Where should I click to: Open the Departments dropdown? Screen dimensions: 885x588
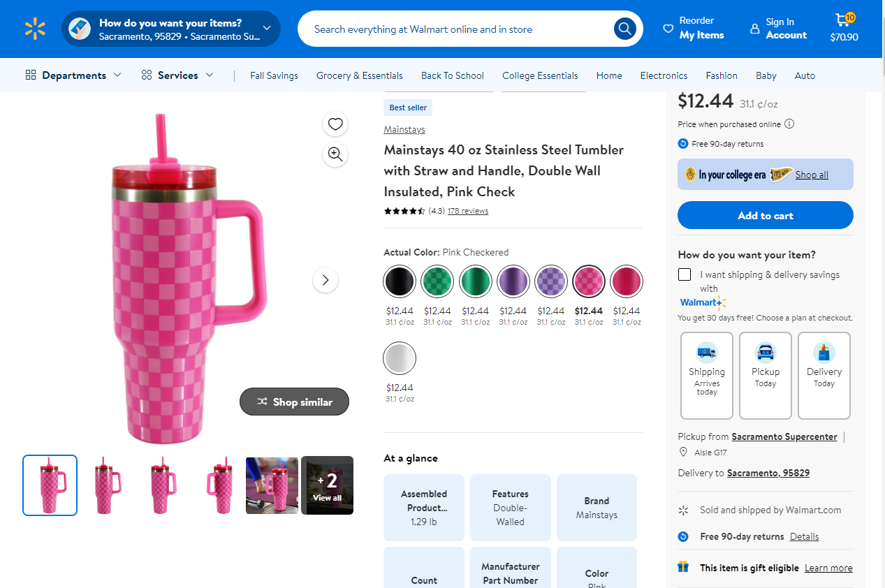pyautogui.click(x=72, y=75)
